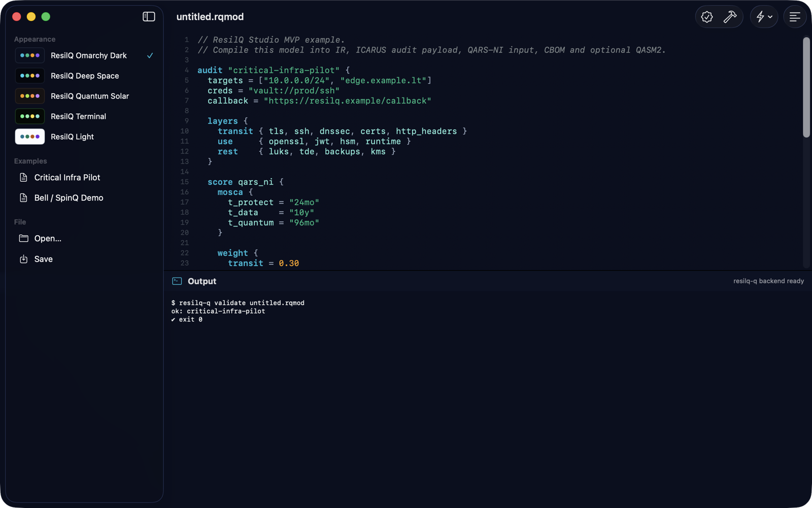Click the untitled.rqmod file title

tap(210, 17)
